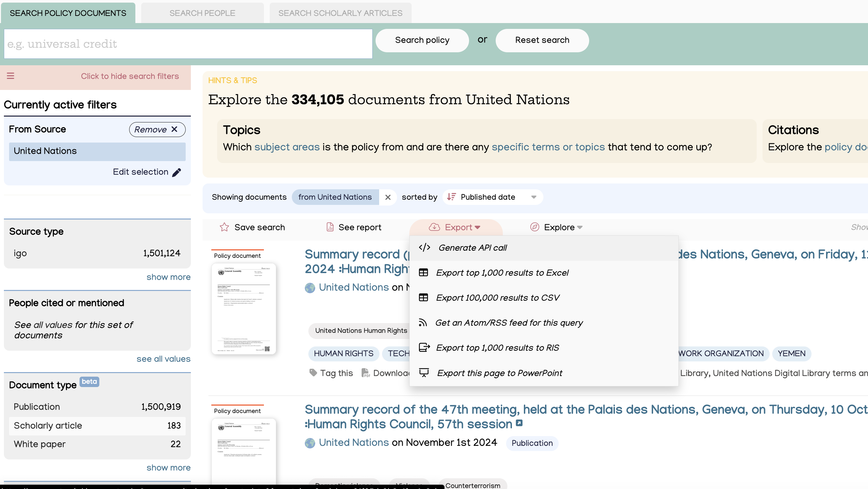868x489 pixels.
Task: Open the Published date sort dropdown
Action: click(492, 197)
